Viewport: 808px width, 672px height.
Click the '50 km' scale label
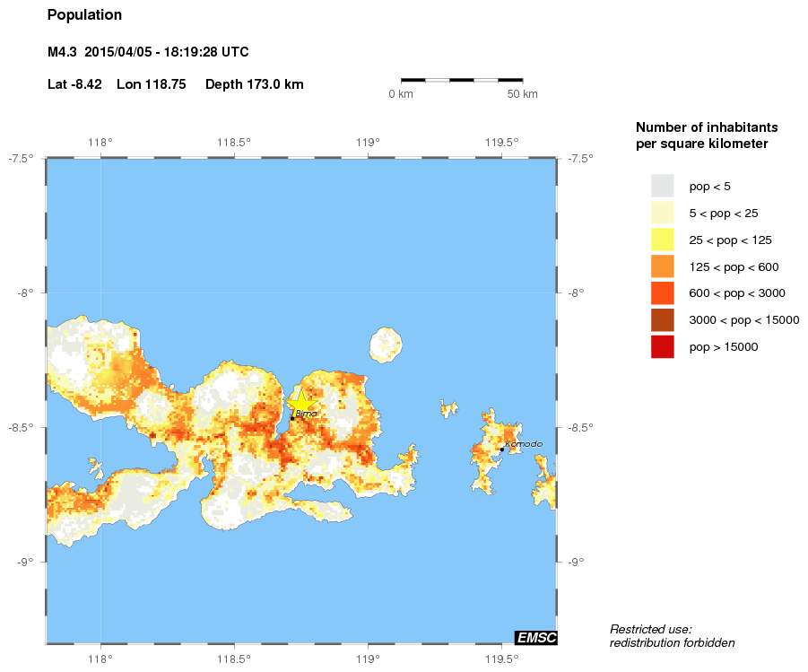coord(522,94)
